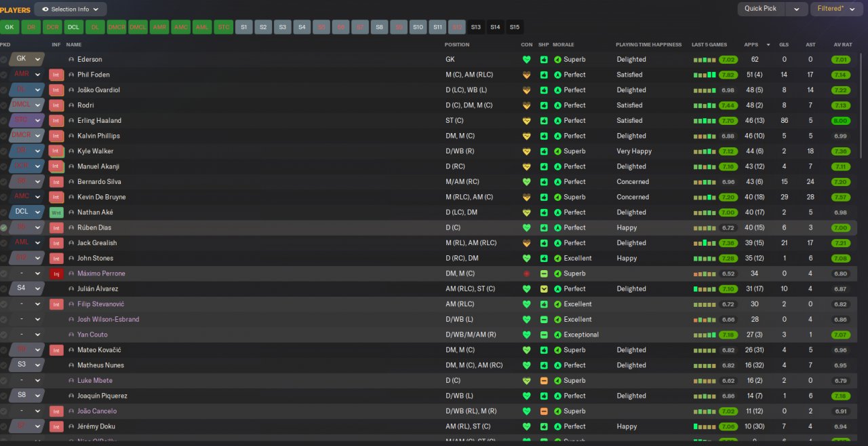Click the Wnt status badge for Nathan Aké
Screen dimensions: 868x446
(56, 212)
